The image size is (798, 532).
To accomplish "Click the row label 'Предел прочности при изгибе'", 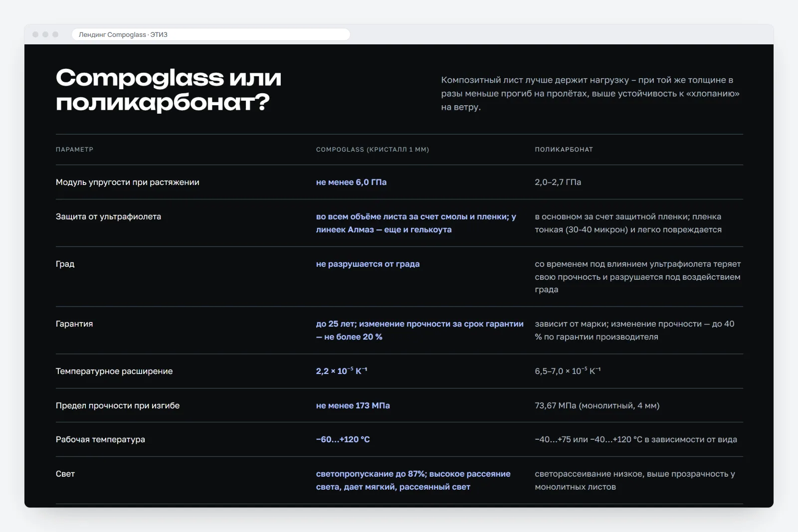I will [x=118, y=405].
